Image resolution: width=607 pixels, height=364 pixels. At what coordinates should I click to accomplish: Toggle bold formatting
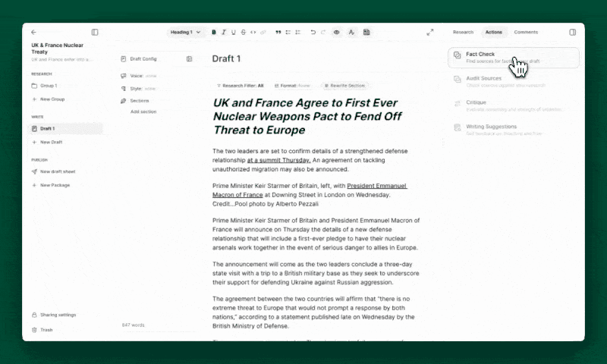[x=214, y=32]
